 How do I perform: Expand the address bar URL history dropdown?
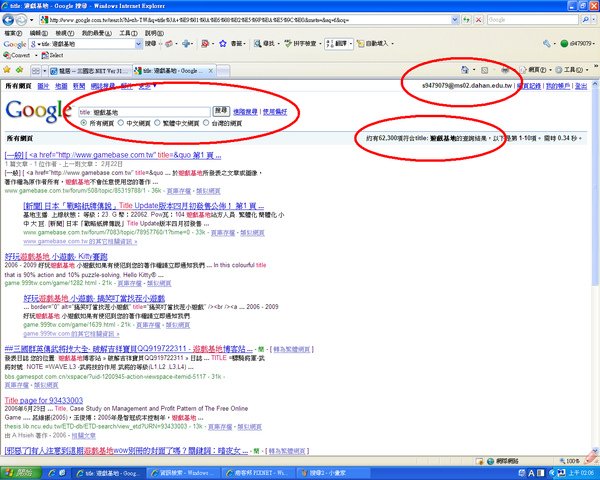pos(455,20)
